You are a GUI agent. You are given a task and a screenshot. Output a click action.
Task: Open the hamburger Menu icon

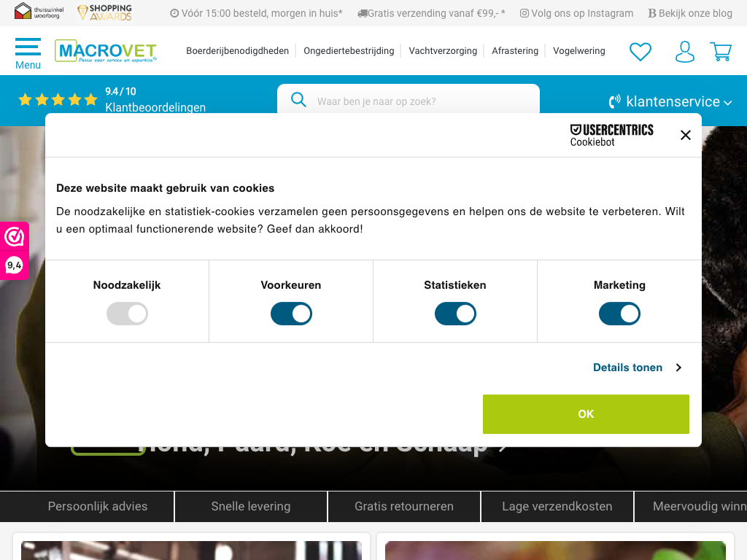(28, 53)
